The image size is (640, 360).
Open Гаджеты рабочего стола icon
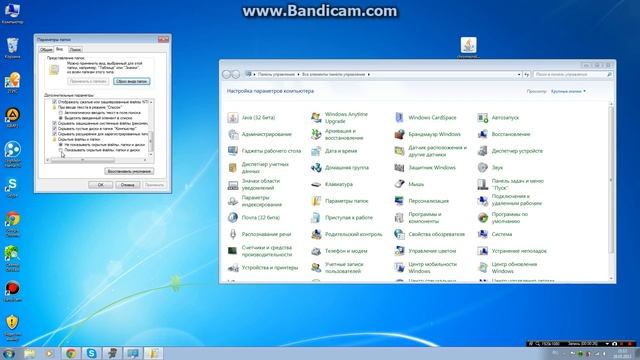point(233,151)
